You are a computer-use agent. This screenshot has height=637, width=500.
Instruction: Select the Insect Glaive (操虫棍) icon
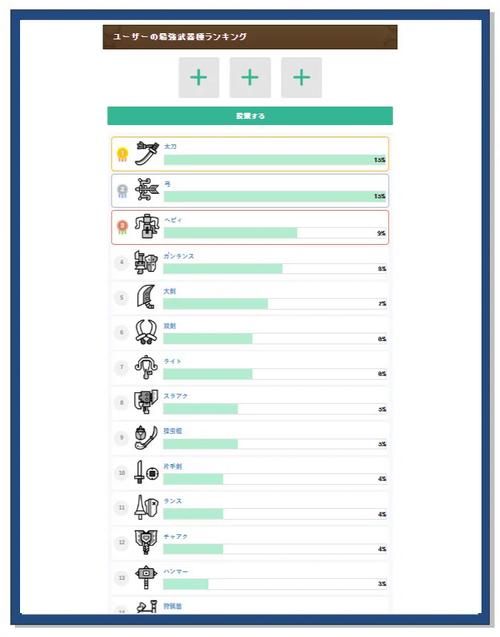(x=146, y=437)
